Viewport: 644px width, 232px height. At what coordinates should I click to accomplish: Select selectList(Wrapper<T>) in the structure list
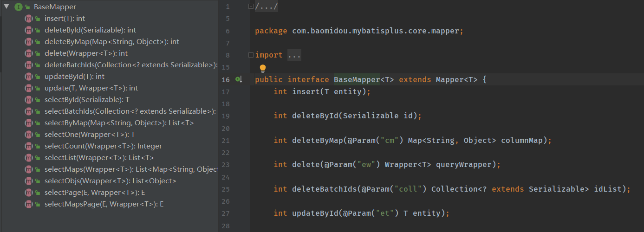pyautogui.click(x=99, y=158)
